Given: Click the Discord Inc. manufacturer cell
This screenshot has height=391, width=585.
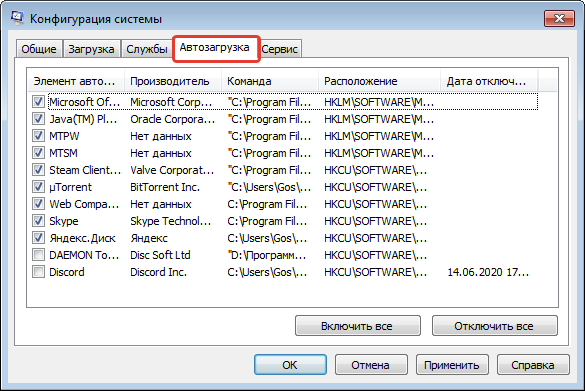Looking at the screenshot, I should [158, 272].
